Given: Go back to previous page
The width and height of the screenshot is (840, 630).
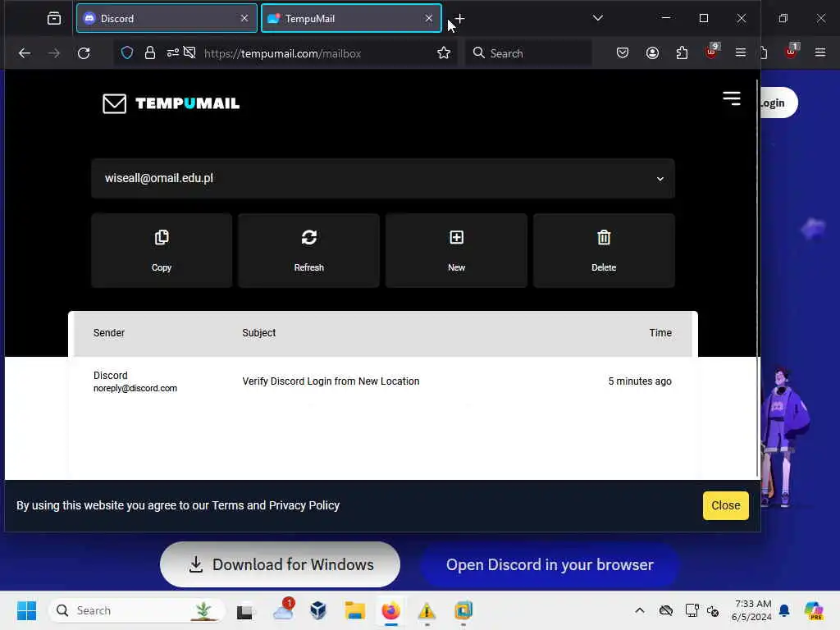Looking at the screenshot, I should pyautogui.click(x=24, y=53).
